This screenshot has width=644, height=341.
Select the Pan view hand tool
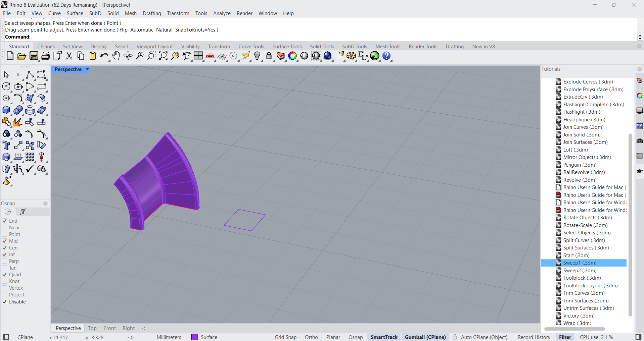(116, 56)
